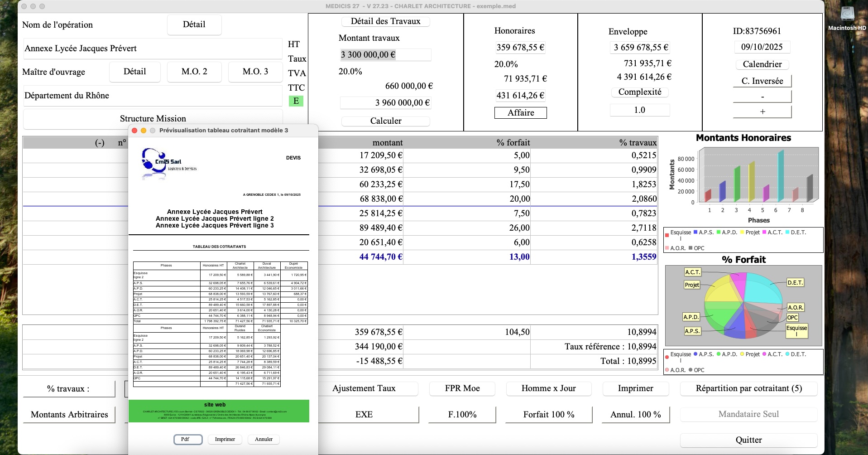This screenshot has height=455, width=868.
Task: Click C. Inversée button
Action: [762, 81]
